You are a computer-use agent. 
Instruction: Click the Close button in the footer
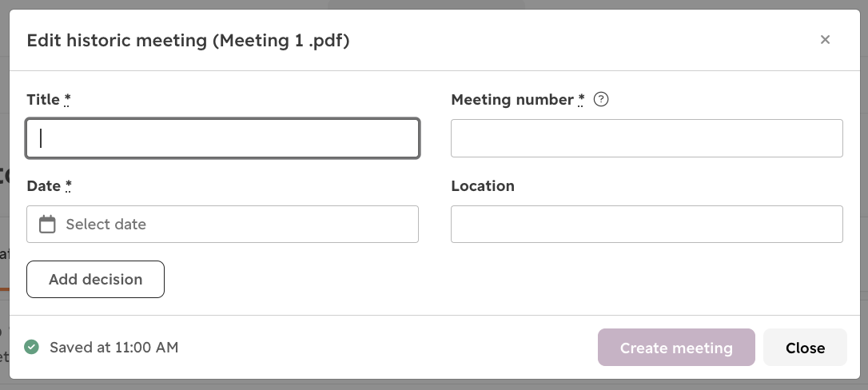click(805, 348)
